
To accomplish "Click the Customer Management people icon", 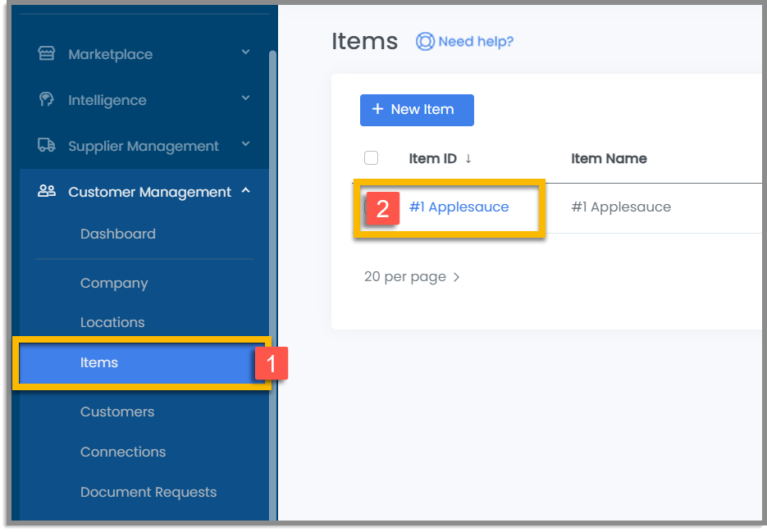I will (47, 191).
